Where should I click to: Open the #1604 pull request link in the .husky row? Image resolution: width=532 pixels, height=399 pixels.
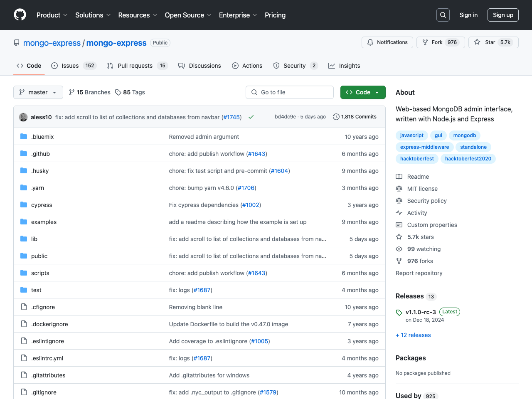click(x=280, y=171)
